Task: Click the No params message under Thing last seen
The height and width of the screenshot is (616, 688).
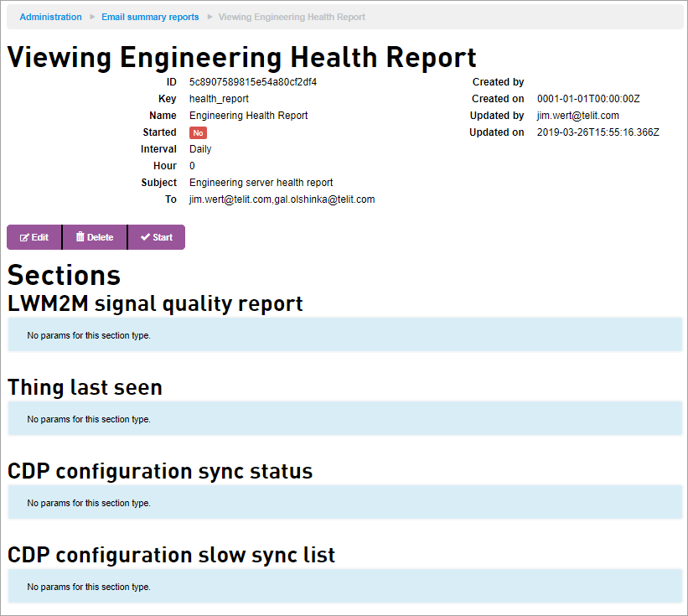Action: pos(89,419)
